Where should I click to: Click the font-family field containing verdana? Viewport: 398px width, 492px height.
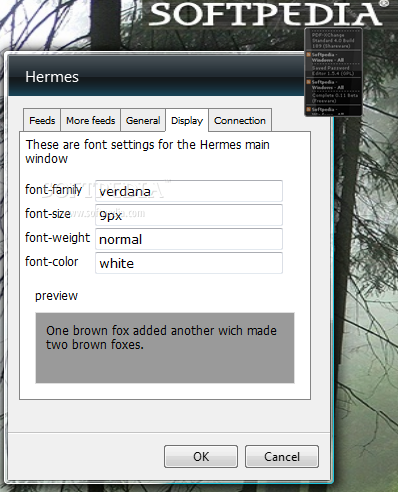click(189, 191)
